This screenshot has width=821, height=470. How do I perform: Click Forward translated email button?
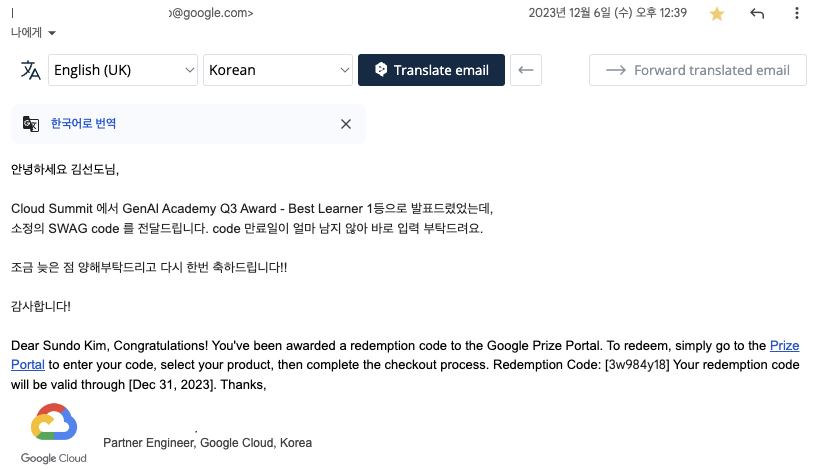click(x=698, y=70)
